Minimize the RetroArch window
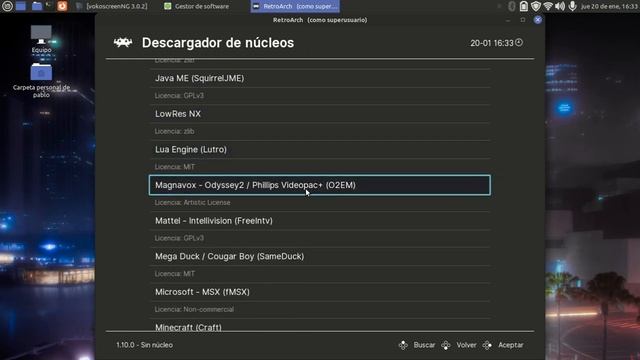 [508, 20]
